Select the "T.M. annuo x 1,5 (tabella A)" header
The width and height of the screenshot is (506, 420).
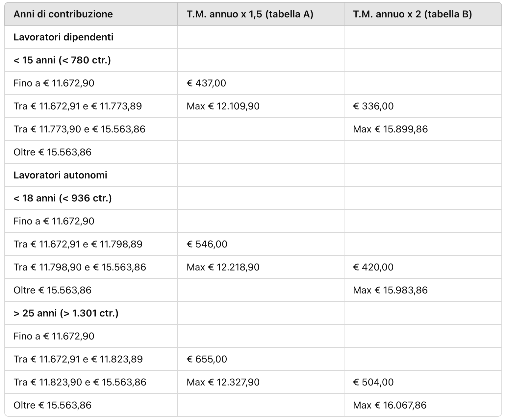250,14
